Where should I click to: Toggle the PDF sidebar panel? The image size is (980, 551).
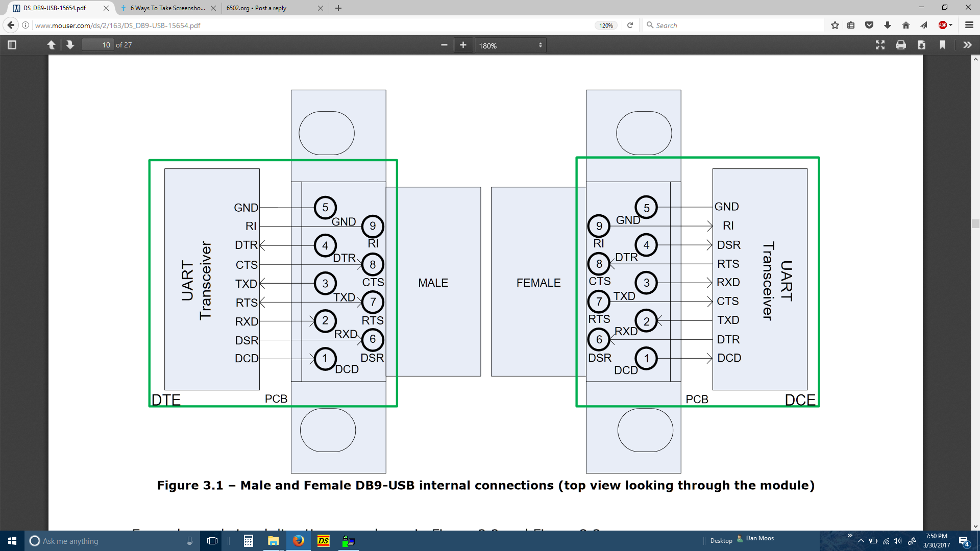pos(12,45)
